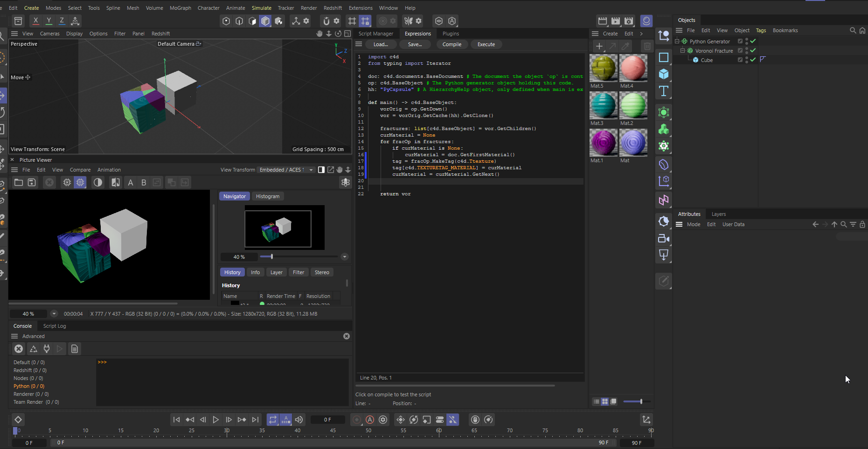
Task: Clear console with the X circle icon
Action: [19, 349]
